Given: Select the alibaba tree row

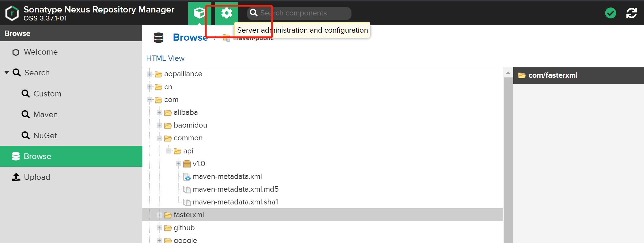Looking at the screenshot, I should tap(323, 112).
